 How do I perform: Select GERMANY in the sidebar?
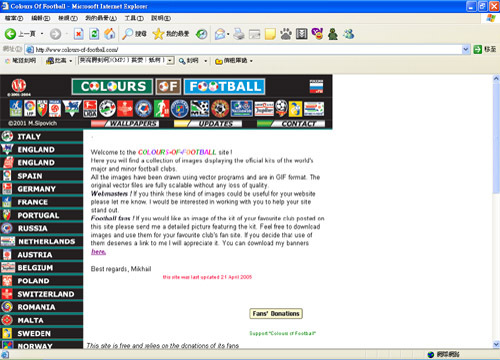[41, 189]
